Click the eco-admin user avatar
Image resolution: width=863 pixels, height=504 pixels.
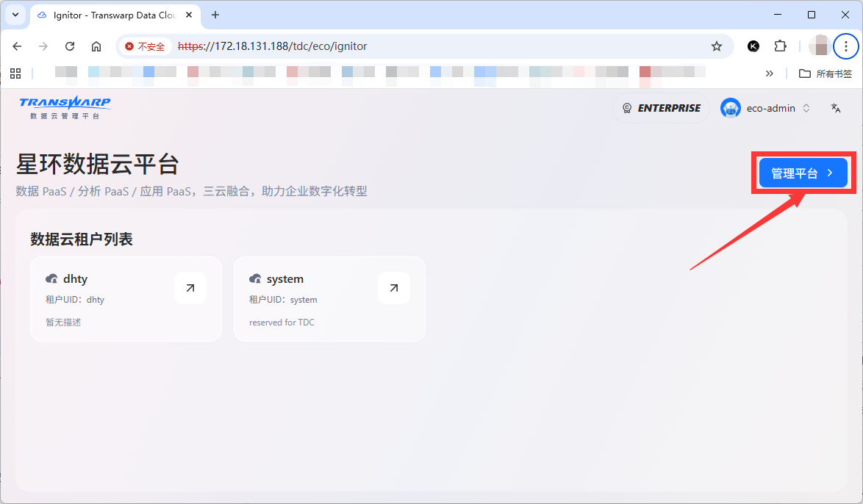pos(730,107)
